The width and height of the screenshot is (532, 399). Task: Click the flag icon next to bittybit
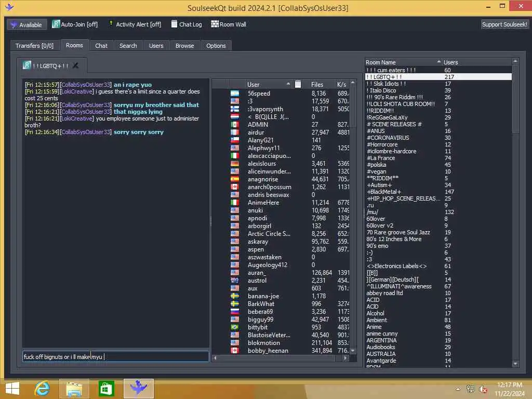[235, 327]
